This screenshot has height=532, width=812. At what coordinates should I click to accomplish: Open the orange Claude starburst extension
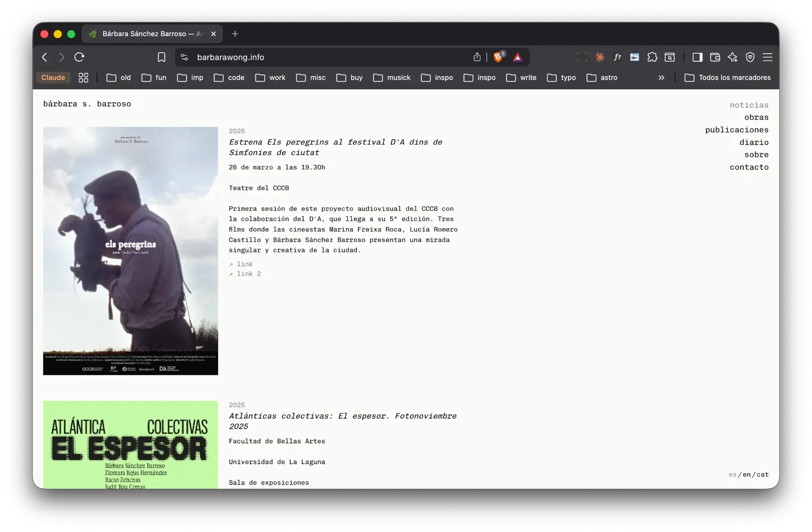[600, 57]
